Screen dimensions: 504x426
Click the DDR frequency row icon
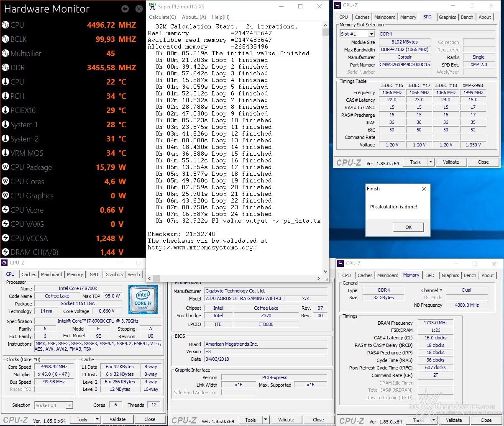tap(5, 67)
